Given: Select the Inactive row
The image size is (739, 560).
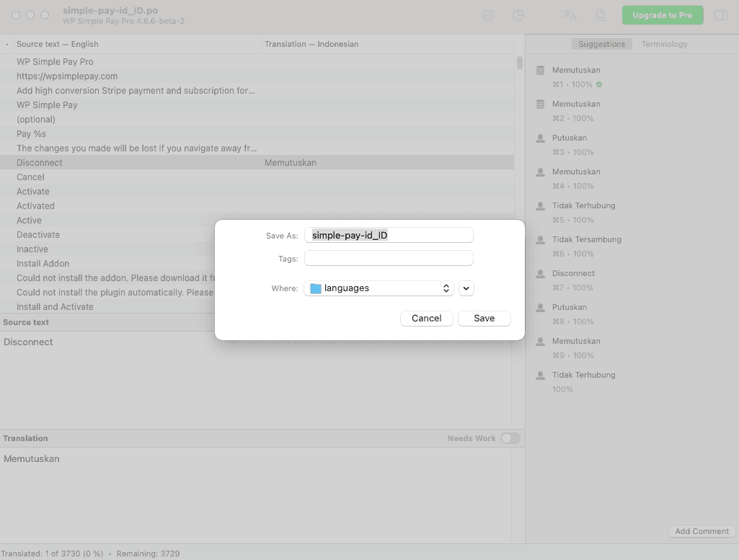Looking at the screenshot, I should coord(107,249).
